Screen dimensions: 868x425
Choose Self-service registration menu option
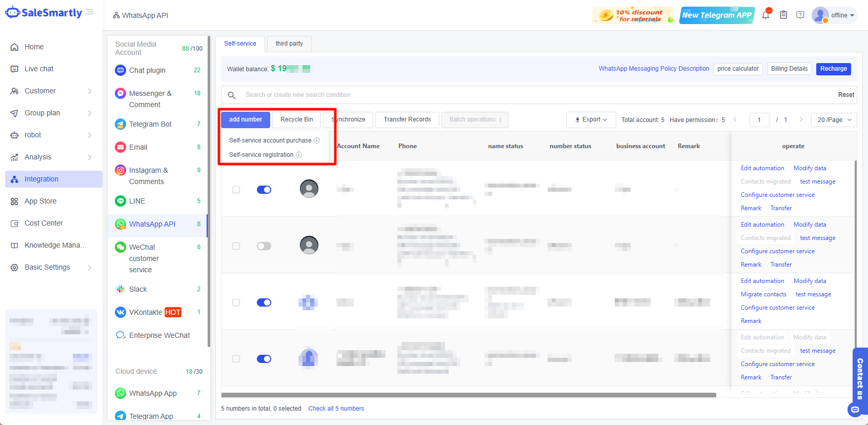click(261, 155)
